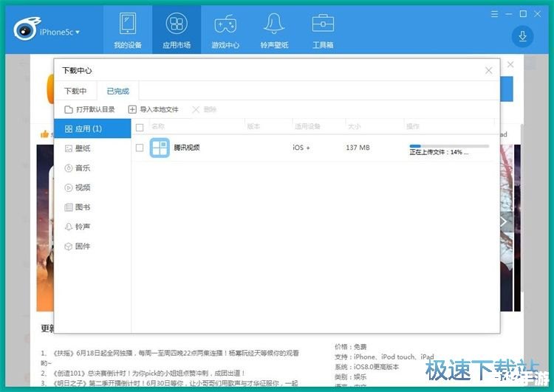Click the 正在上传文件 status text
Screen dimensions: 554x392
click(x=439, y=152)
